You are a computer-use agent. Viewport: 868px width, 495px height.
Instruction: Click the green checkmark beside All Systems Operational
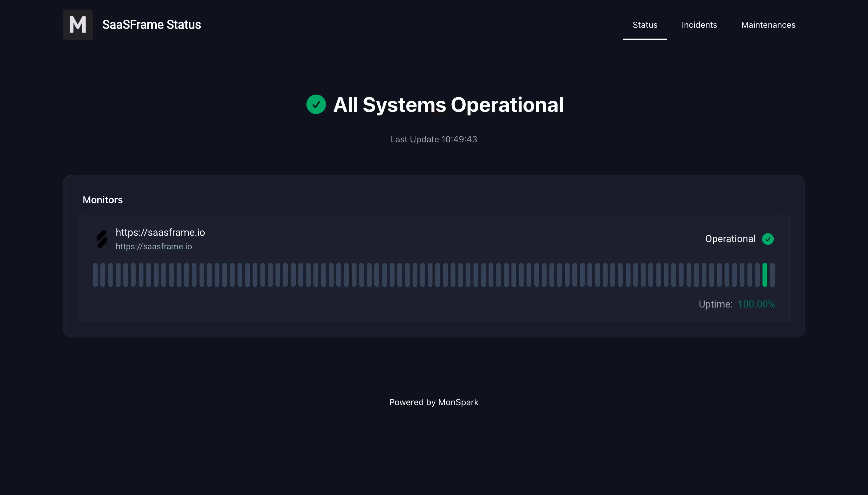coord(316,104)
